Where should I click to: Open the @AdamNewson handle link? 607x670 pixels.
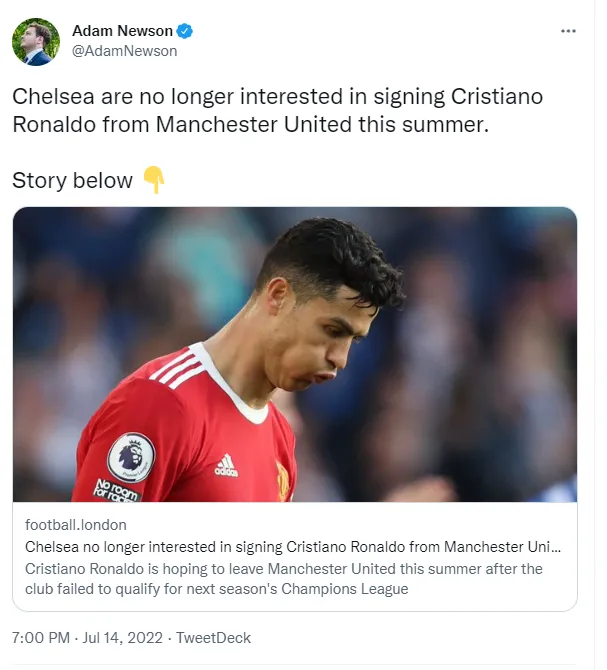125,51
